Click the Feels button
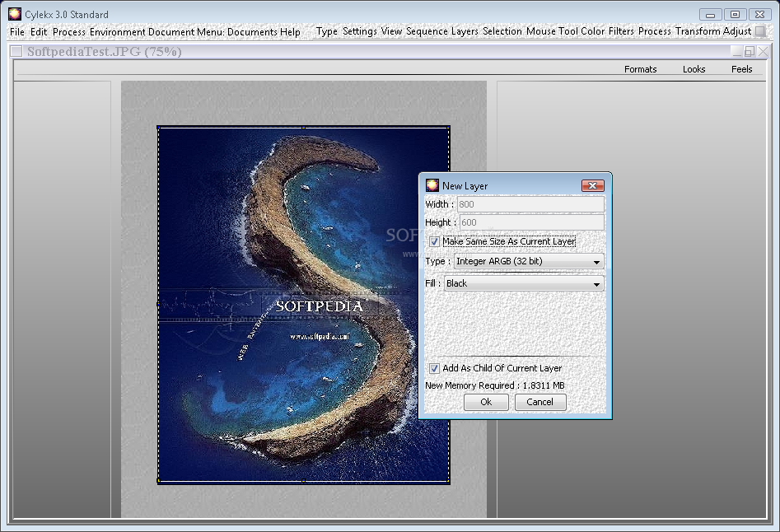 click(741, 69)
